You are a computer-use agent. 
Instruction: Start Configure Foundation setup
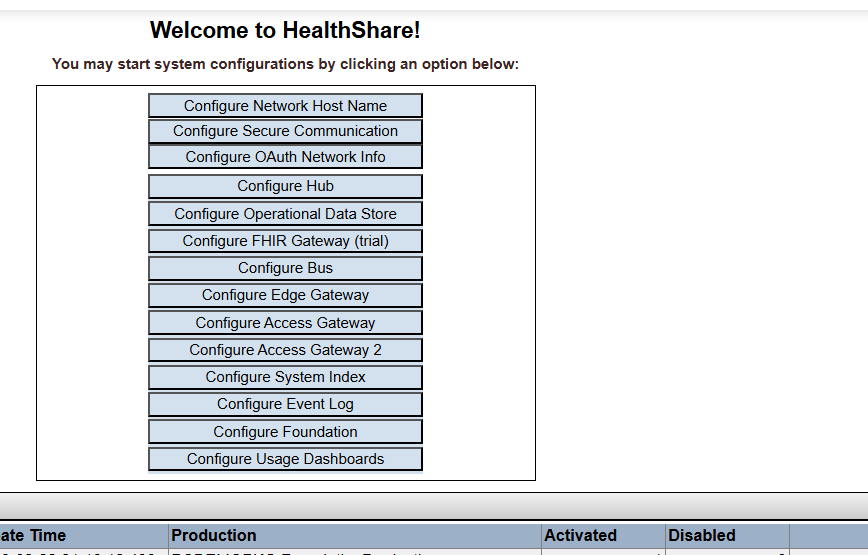point(285,432)
